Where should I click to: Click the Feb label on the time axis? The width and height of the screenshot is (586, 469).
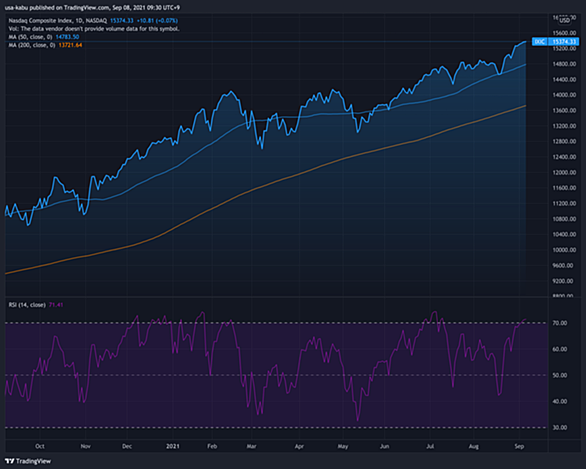coord(212,446)
